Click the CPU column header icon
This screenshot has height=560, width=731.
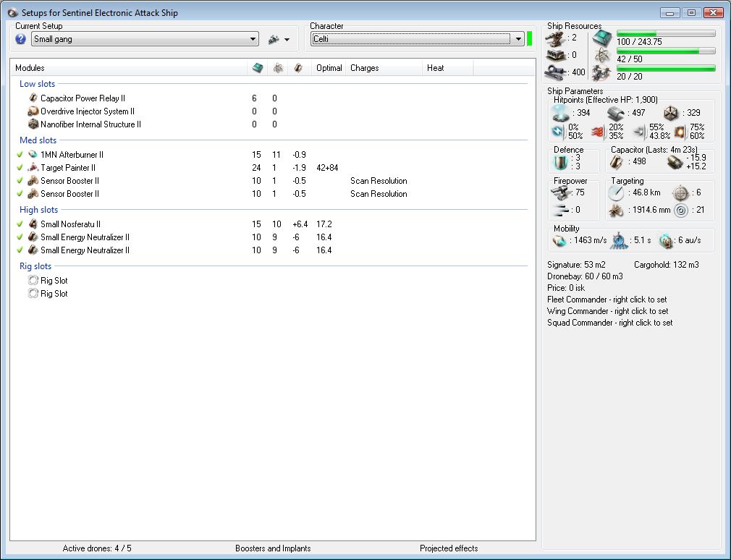[x=258, y=68]
